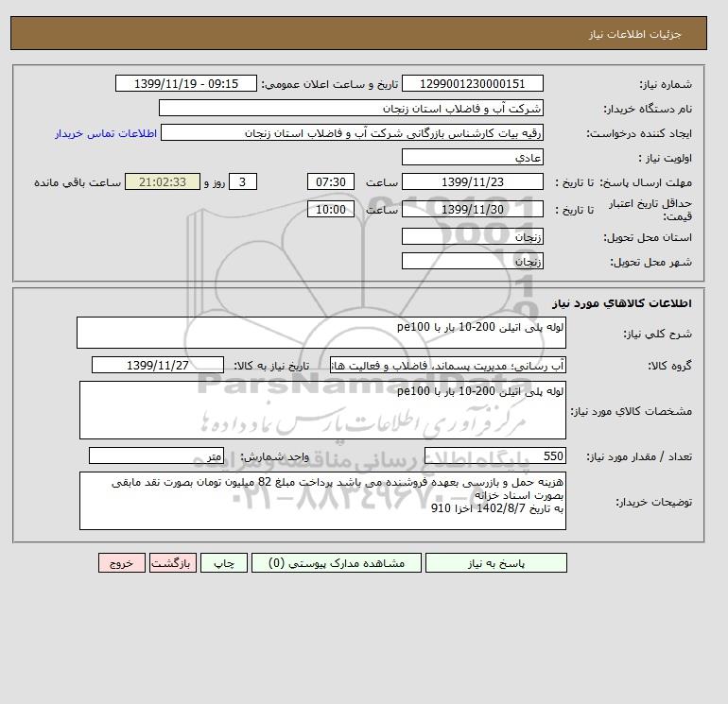Viewport: 728px width, 704px height.
Task: Click priority field 'عادي'
Action: pos(472,157)
